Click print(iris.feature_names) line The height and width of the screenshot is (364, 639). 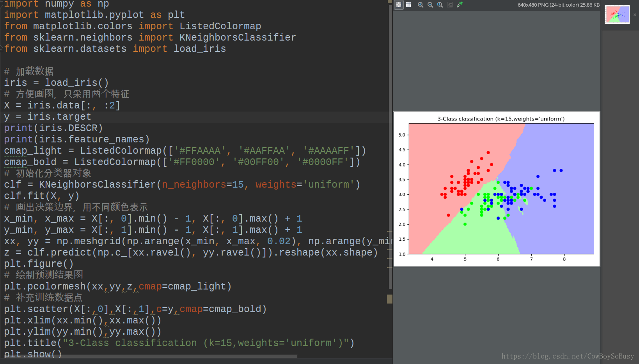tap(77, 139)
